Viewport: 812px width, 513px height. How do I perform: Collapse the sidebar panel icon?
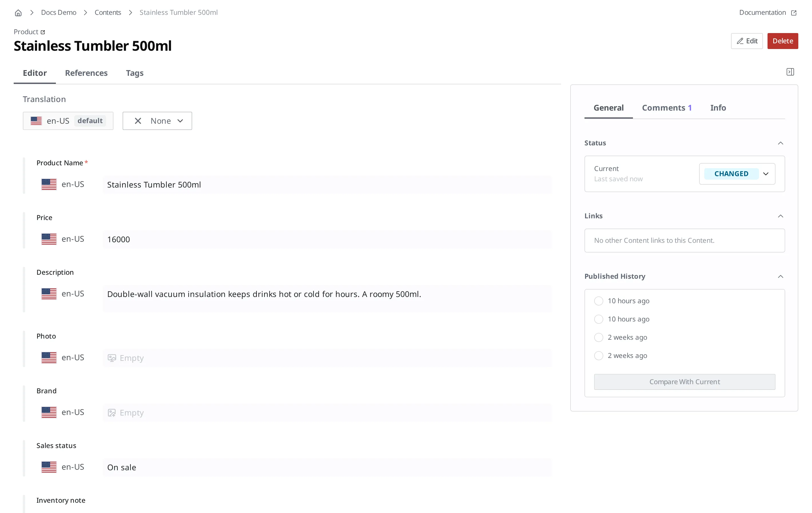790,72
